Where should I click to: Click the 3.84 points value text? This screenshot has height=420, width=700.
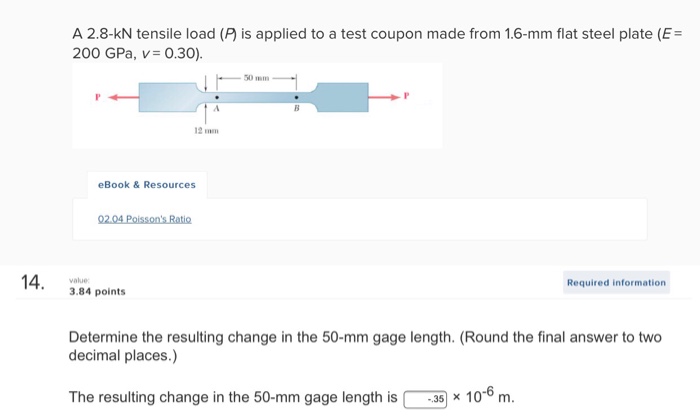pyautogui.click(x=97, y=291)
